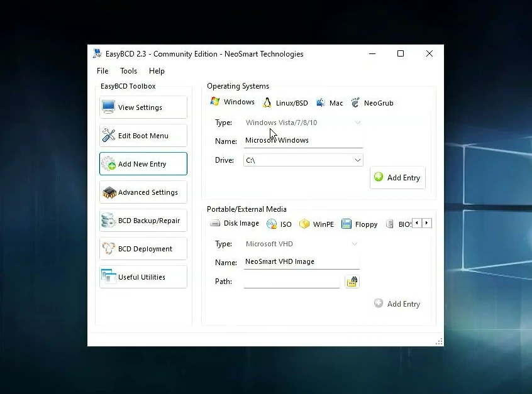Click the monitor icon beside View Settings
The image size is (532, 394).
coord(109,107)
